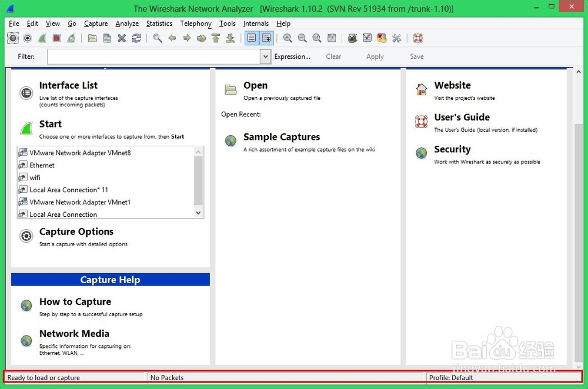Click interface list scroll down arrow
The height and width of the screenshot is (389, 588).
click(x=198, y=213)
